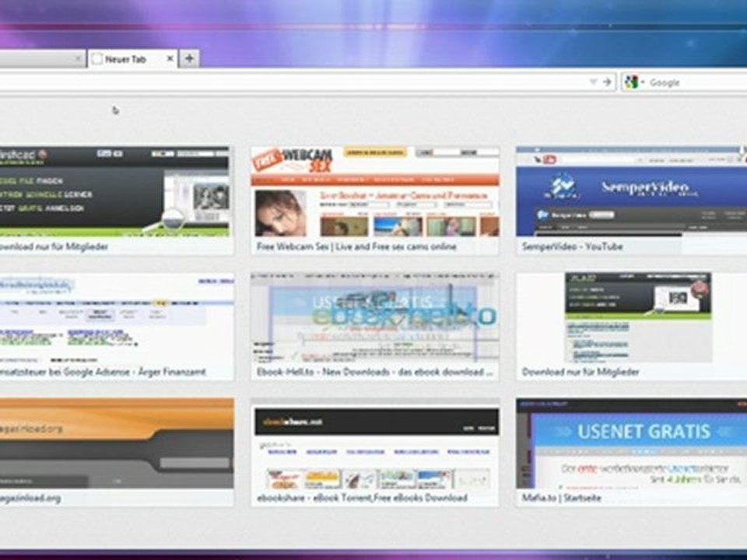Click 'SemperVideo - YouTube' caption text

point(572,247)
